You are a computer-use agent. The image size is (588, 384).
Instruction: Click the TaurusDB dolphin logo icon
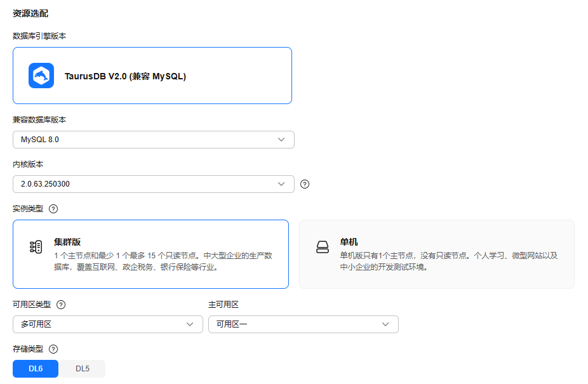pos(41,76)
